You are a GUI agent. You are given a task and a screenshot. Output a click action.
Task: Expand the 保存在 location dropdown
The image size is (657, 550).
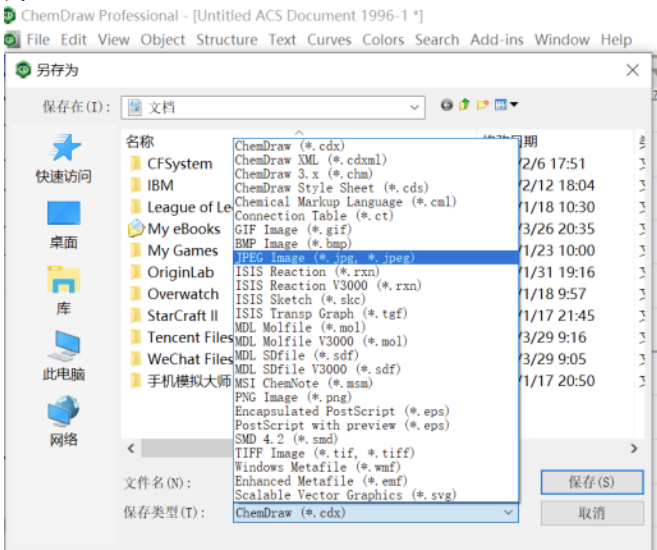coord(414,108)
